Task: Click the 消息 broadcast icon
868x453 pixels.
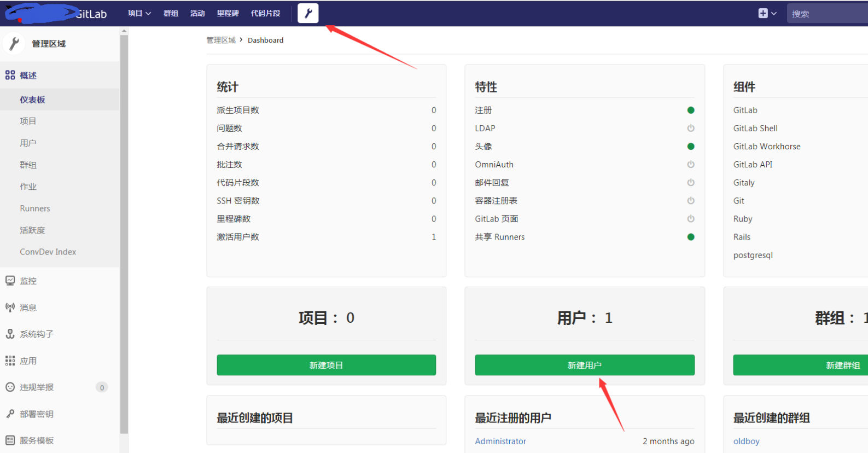Action: [x=10, y=307]
